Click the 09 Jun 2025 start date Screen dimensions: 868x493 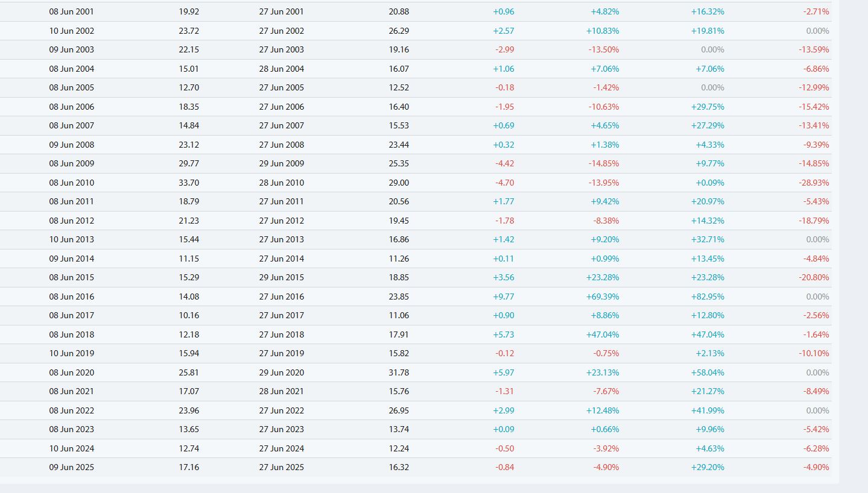(x=72, y=467)
